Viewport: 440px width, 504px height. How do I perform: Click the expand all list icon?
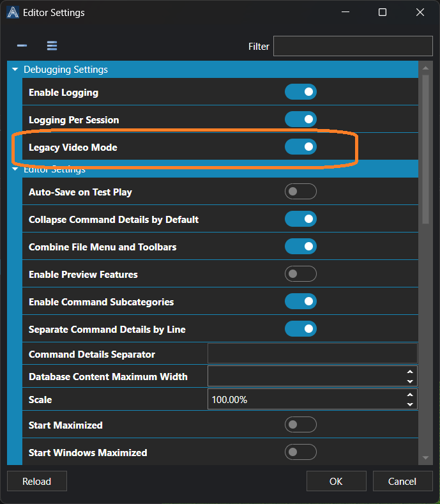point(52,46)
